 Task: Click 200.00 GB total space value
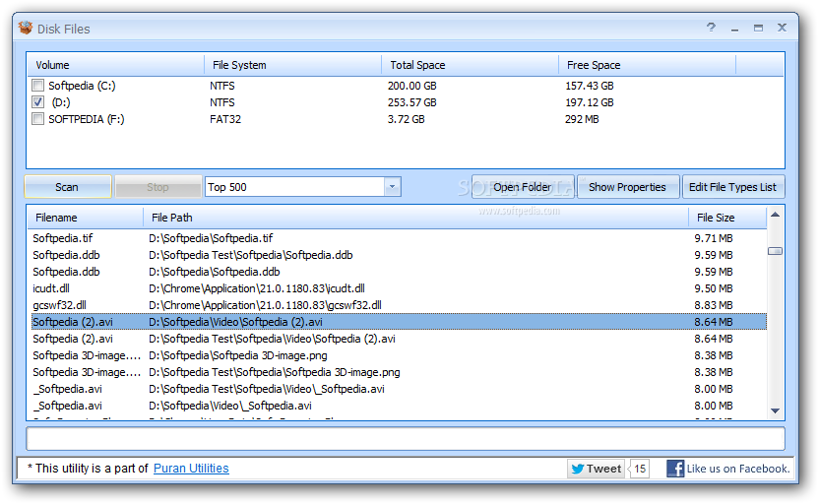411,86
